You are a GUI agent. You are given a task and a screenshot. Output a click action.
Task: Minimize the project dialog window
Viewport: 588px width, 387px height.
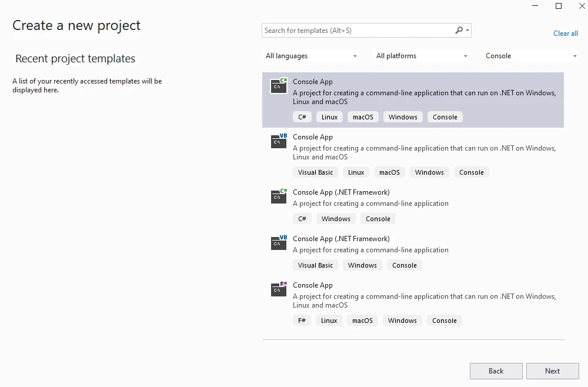(x=536, y=6)
